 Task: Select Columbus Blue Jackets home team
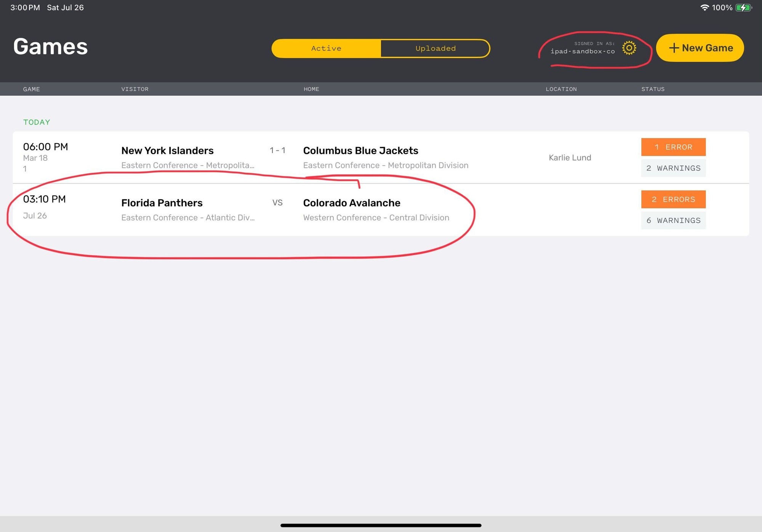[x=360, y=150]
